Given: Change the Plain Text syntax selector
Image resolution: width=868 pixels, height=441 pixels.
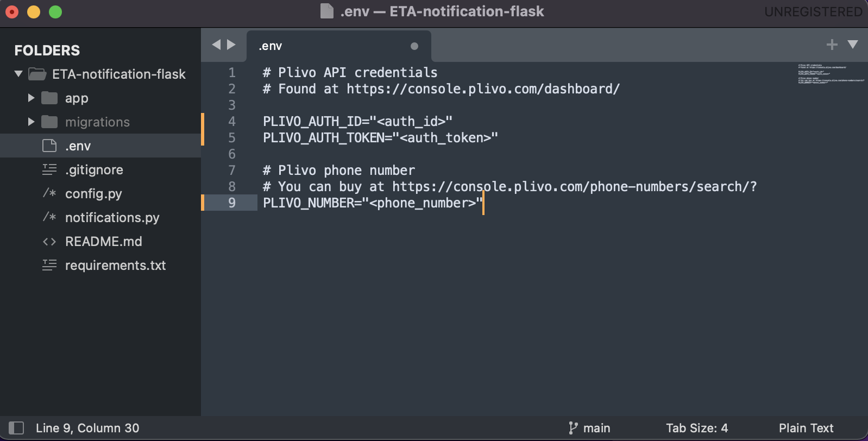Looking at the screenshot, I should tap(806, 428).
